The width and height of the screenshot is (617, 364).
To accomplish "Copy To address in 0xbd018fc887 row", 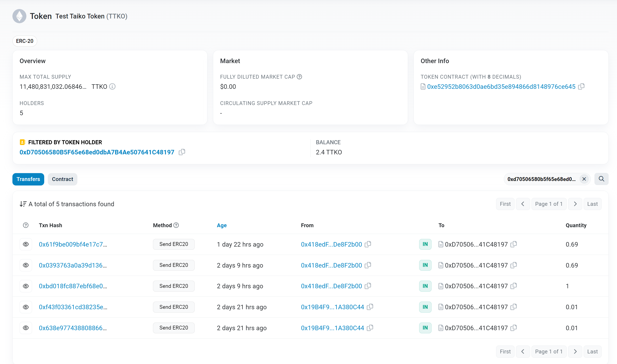I will point(514,286).
